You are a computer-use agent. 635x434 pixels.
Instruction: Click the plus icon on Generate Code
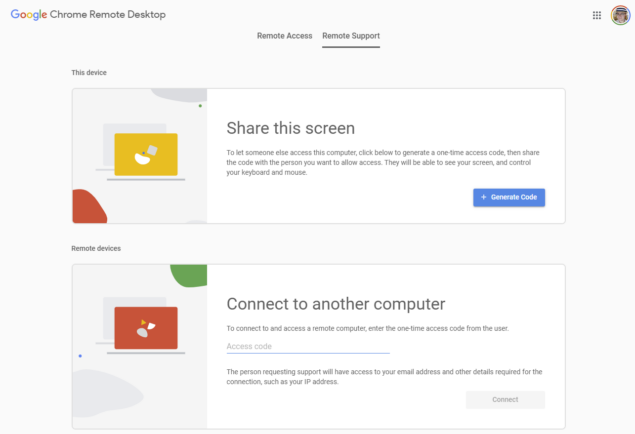483,197
